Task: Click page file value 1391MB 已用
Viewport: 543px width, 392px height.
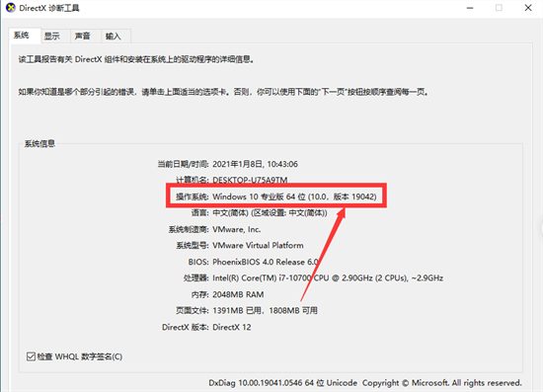Action: (x=265, y=311)
